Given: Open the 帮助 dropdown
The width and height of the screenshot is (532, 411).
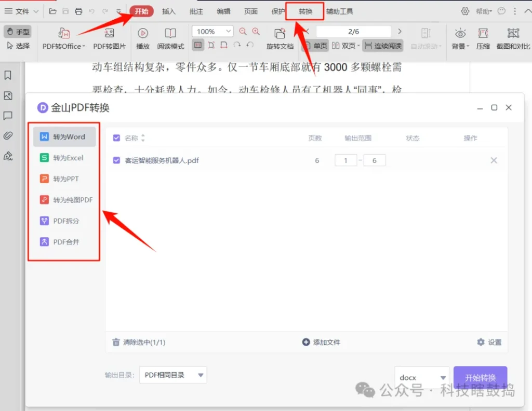Looking at the screenshot, I should point(484,11).
